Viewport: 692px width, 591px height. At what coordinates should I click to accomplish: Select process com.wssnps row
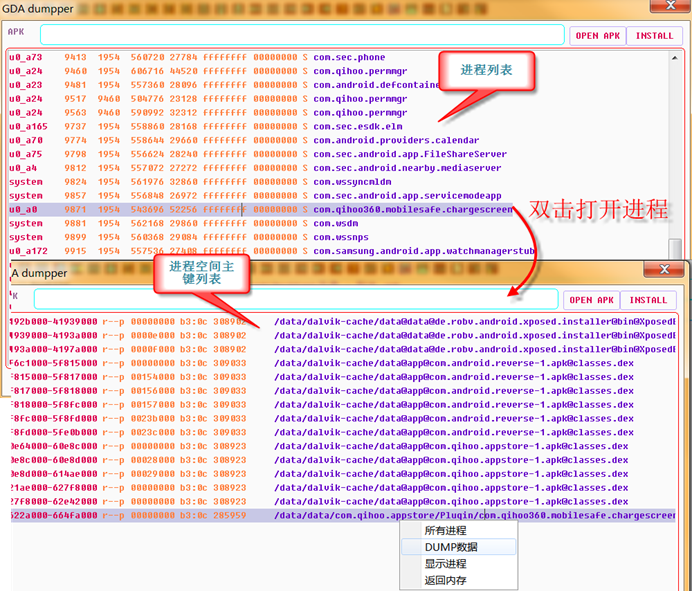tap(338, 237)
